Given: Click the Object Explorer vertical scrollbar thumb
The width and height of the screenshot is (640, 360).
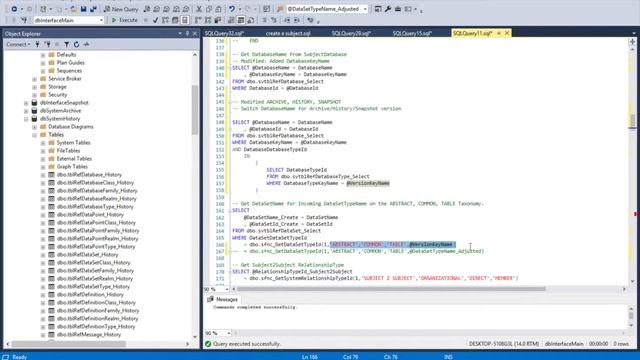Looking at the screenshot, I should (x=195, y=110).
